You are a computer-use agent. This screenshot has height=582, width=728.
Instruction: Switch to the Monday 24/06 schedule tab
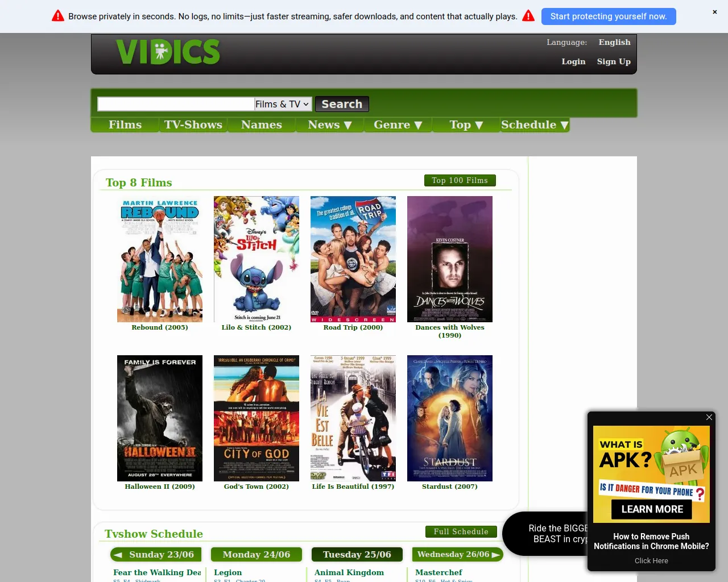[256, 554]
